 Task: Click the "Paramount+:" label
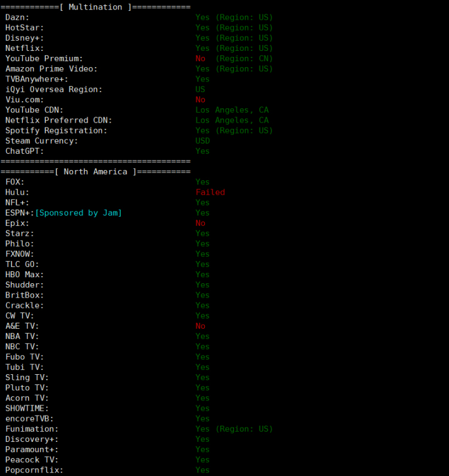(32, 450)
